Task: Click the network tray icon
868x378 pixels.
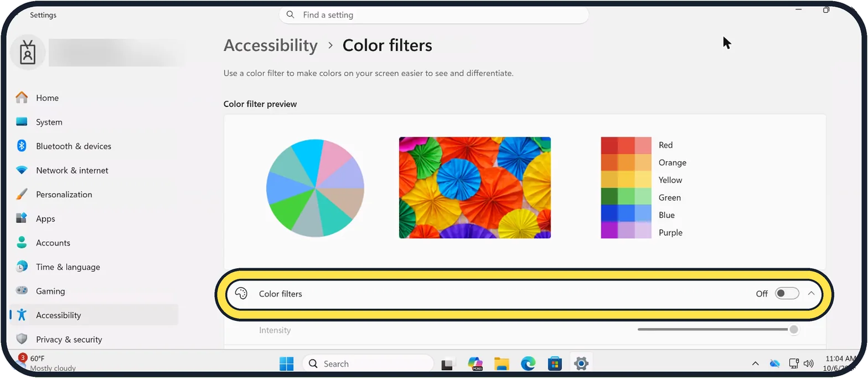Action: tap(794, 364)
